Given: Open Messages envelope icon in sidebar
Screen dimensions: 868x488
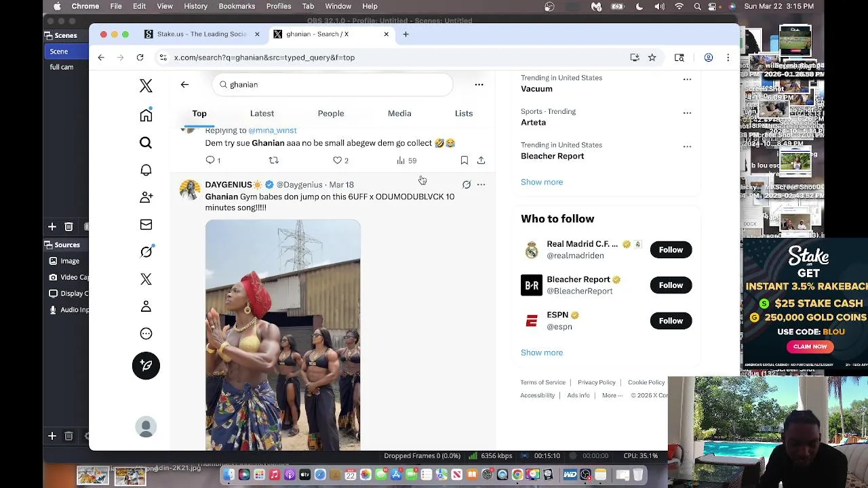Looking at the screenshot, I should [146, 224].
